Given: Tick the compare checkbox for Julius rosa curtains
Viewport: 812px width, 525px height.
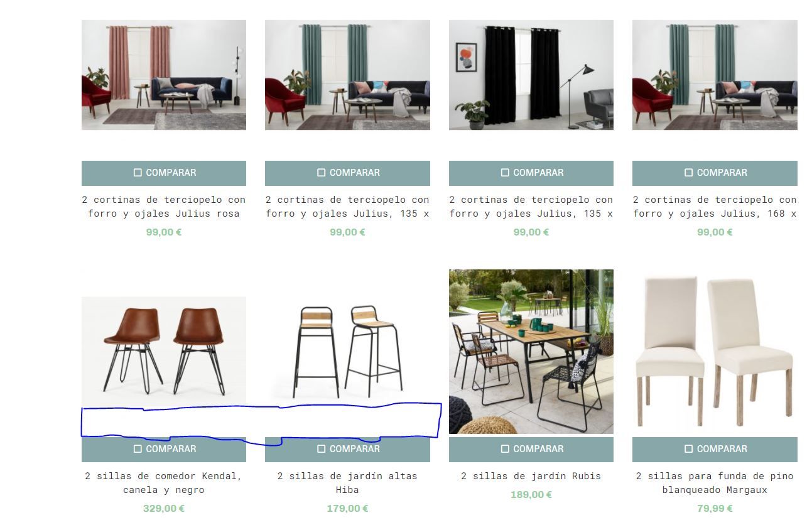Looking at the screenshot, I should click(x=138, y=173).
